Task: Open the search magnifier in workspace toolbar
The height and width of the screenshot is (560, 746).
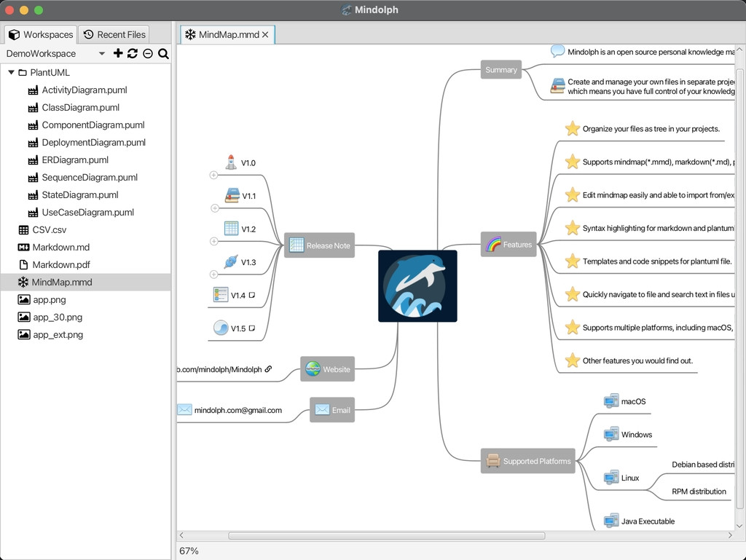Action: coord(163,54)
